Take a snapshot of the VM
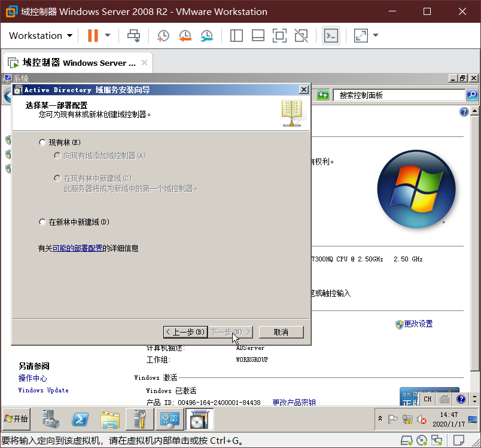The height and width of the screenshot is (448, 481). pos(163,35)
